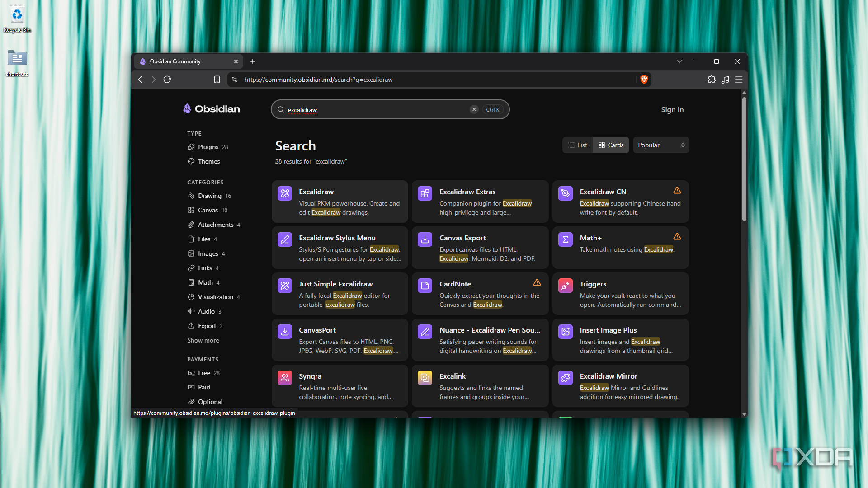
Task: Open the Popular sort dropdown
Action: click(x=661, y=145)
